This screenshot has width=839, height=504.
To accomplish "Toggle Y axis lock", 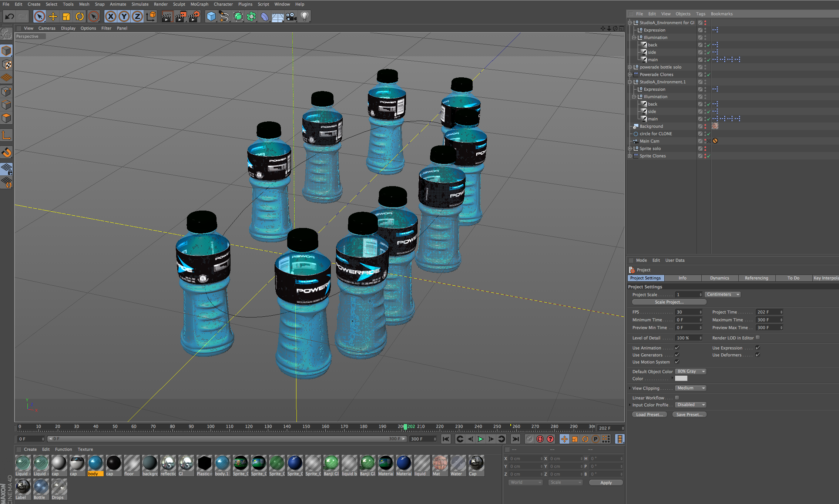I will [x=124, y=16].
